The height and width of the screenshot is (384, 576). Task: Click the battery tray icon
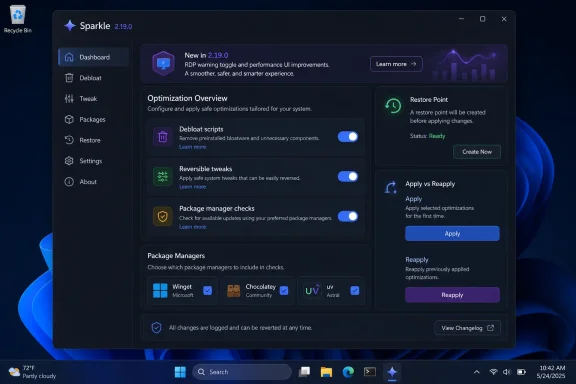[521, 372]
